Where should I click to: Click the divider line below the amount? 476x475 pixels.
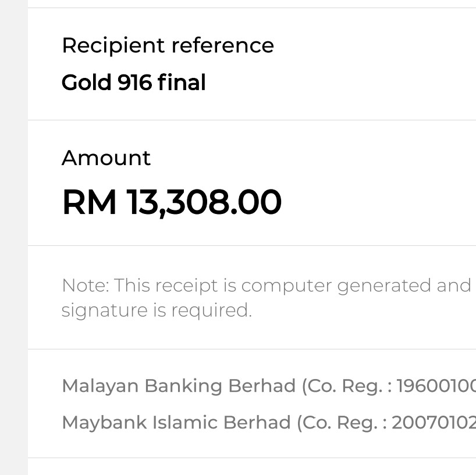coord(251,245)
